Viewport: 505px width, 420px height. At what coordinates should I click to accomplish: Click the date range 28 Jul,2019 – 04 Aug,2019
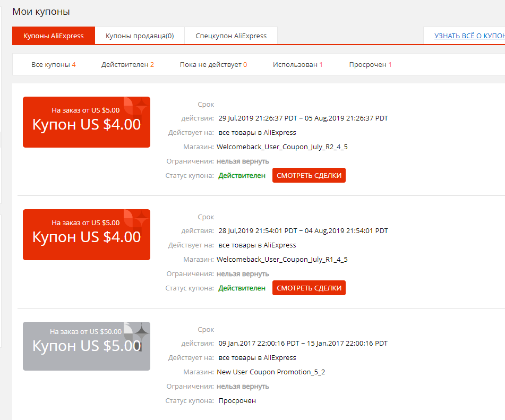point(303,230)
